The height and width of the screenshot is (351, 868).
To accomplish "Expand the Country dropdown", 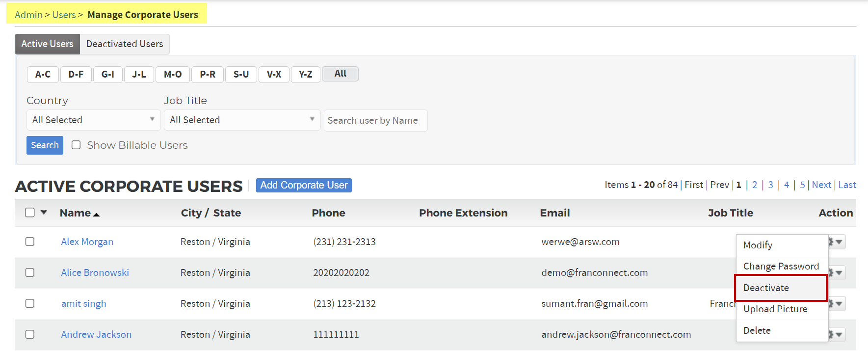I will [x=93, y=120].
